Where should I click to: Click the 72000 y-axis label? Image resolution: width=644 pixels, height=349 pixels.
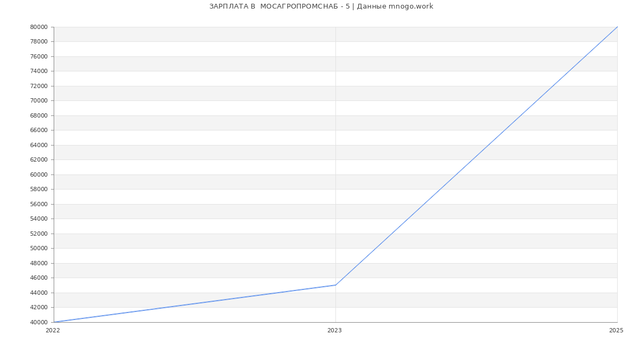(x=39, y=86)
